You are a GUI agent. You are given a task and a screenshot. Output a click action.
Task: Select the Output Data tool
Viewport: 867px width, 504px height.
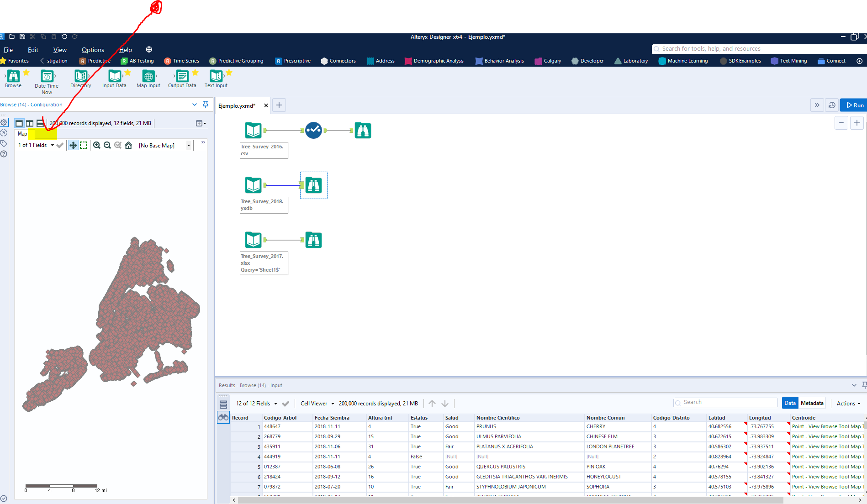click(x=182, y=79)
